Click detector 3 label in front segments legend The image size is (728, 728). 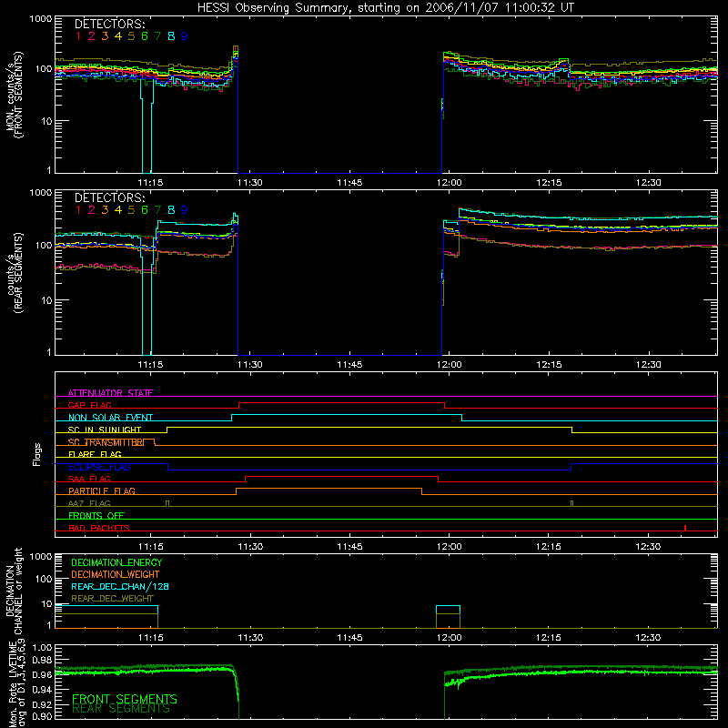pos(105,36)
